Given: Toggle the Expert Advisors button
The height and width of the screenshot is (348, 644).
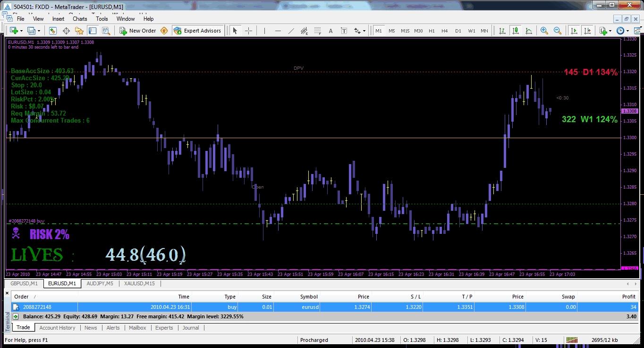Looking at the screenshot, I should (197, 31).
